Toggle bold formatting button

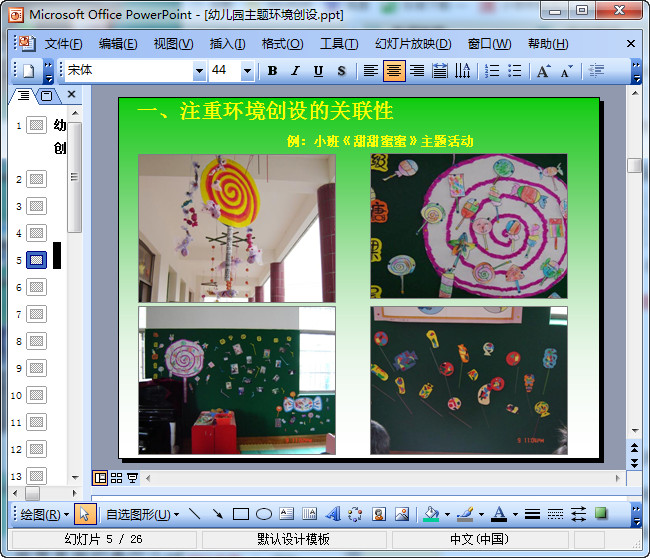click(x=272, y=71)
